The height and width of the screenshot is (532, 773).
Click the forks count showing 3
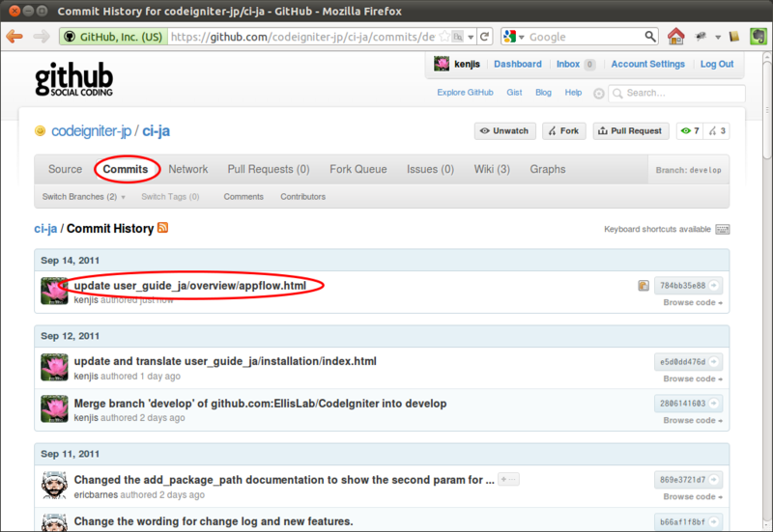pyautogui.click(x=717, y=131)
